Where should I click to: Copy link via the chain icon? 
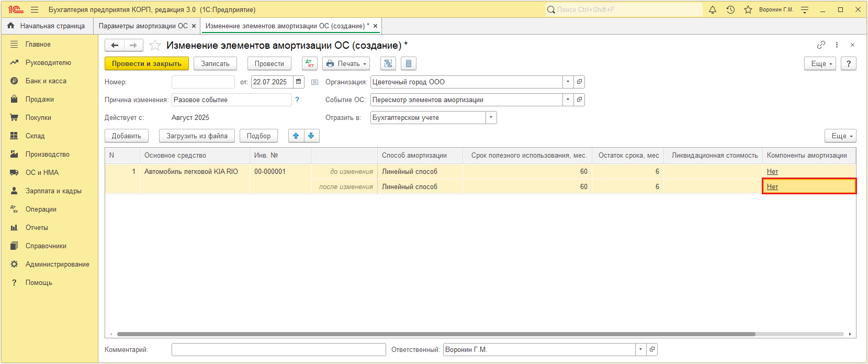pos(821,45)
